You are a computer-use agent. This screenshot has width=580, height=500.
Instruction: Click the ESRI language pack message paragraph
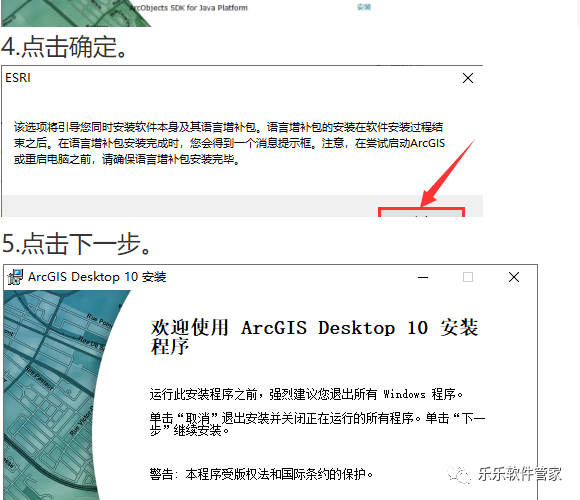229,143
